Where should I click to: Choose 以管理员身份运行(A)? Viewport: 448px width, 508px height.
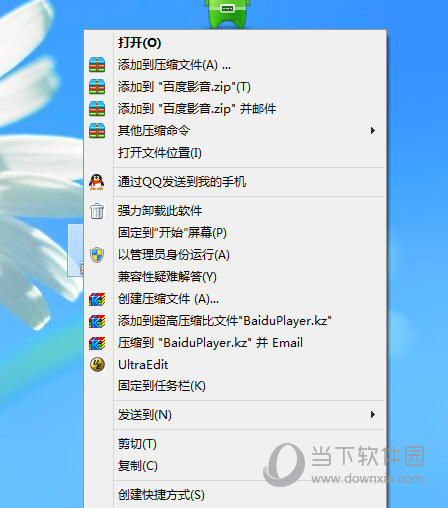(x=235, y=255)
